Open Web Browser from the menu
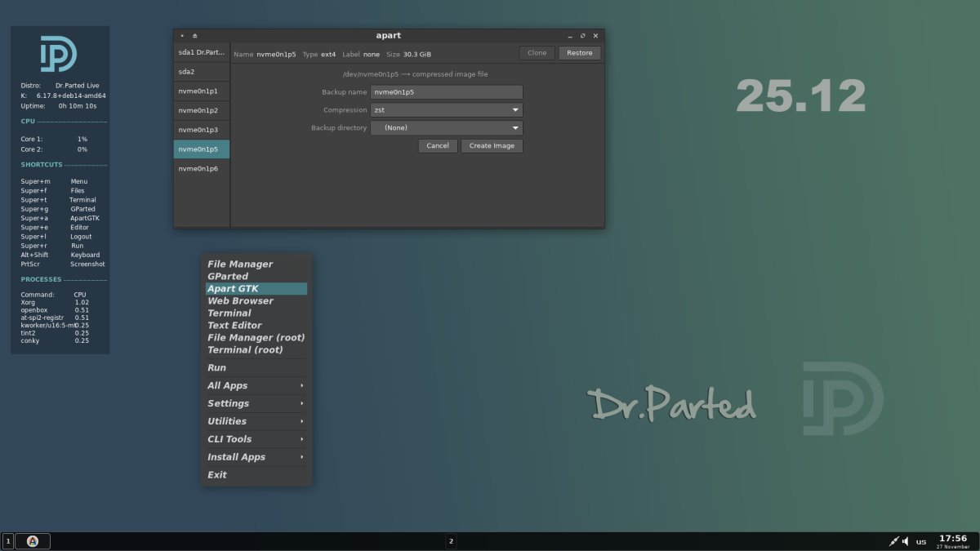Screen dimensions: 980x551 [256, 301]
